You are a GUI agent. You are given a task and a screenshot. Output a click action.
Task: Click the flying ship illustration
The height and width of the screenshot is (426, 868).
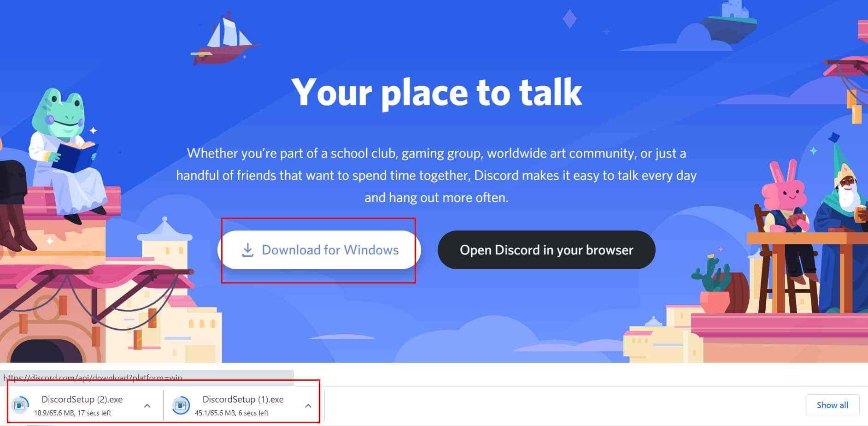click(224, 39)
